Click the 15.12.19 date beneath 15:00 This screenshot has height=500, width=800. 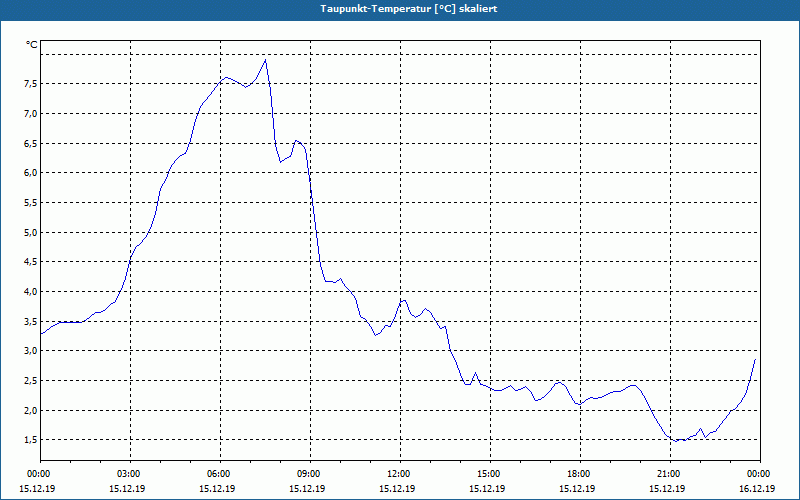pyautogui.click(x=487, y=489)
